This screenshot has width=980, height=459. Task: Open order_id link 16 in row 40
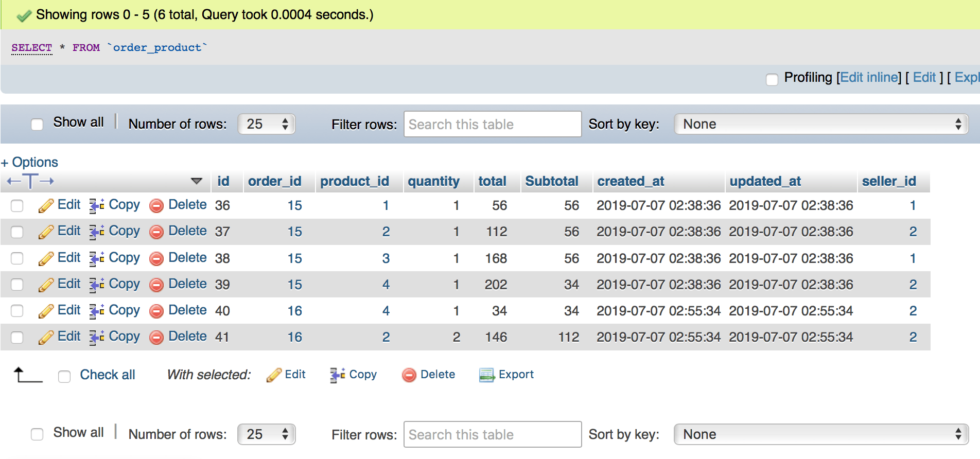[x=295, y=311]
